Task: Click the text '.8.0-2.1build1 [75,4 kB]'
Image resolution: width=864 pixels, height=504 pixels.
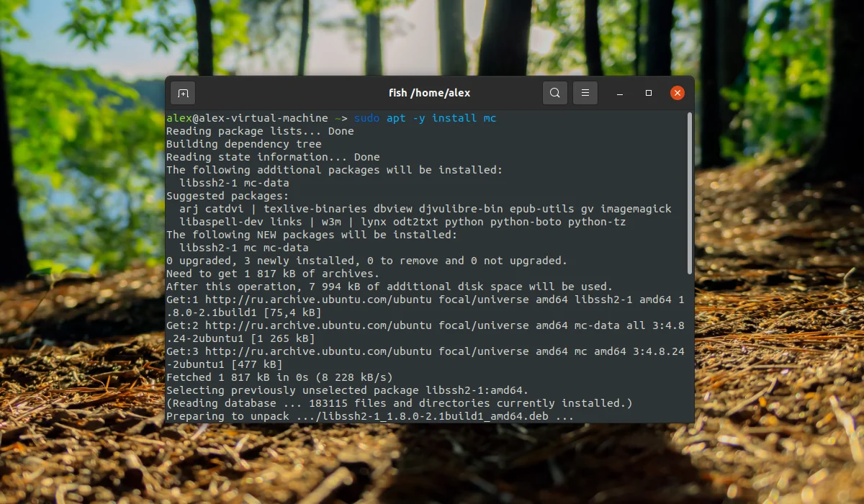Action: 244,312
